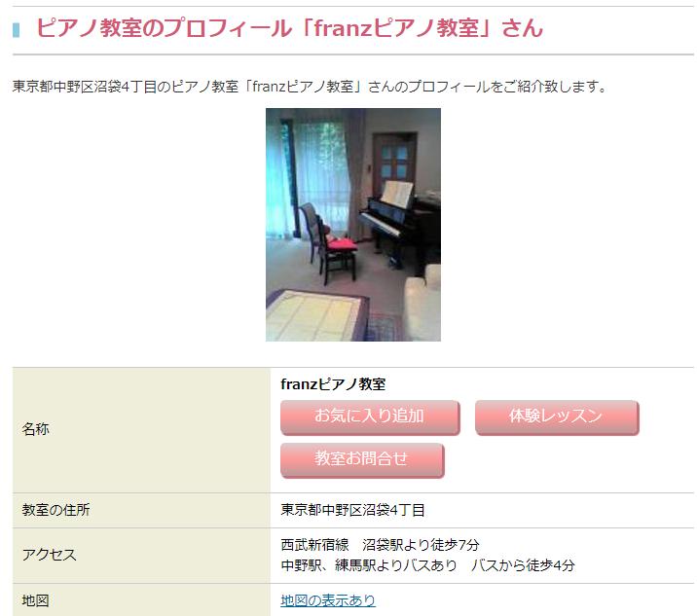The image size is (697, 616).
Task: Select the 地図 row label
Action: (x=35, y=600)
